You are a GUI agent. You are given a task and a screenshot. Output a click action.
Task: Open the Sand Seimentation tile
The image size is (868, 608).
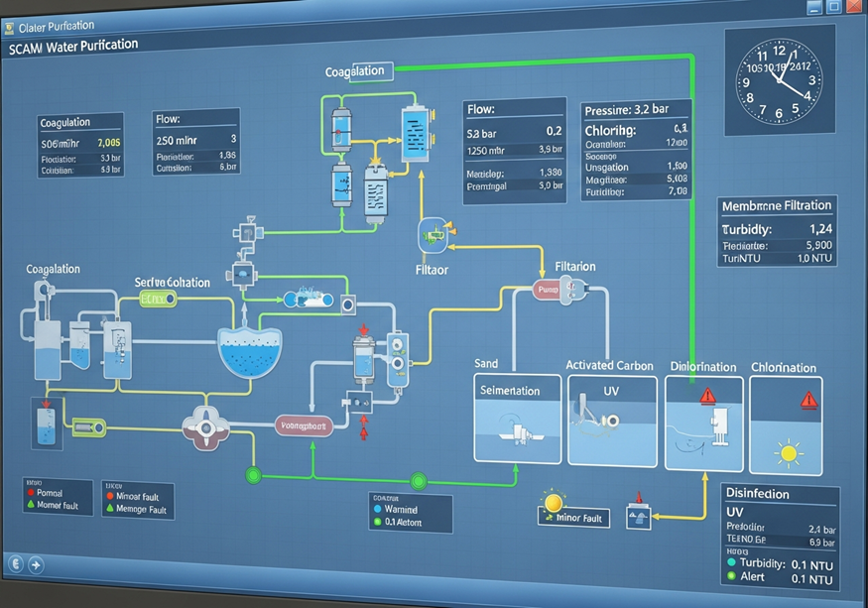518,419
